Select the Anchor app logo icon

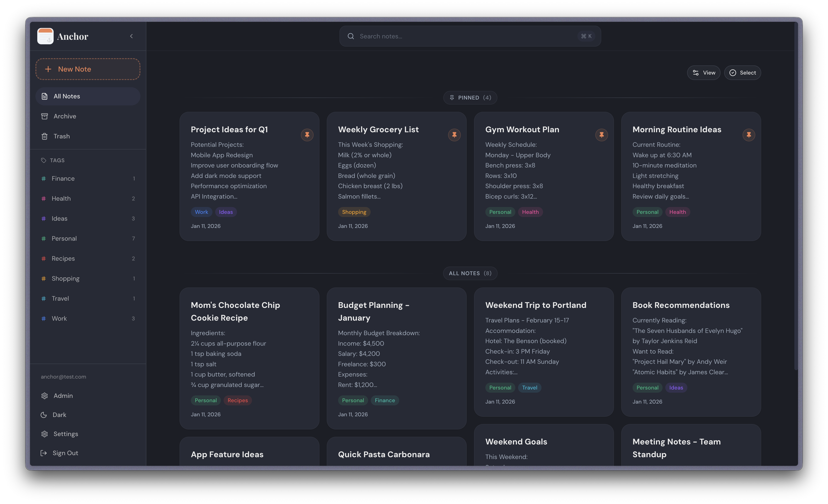45,36
